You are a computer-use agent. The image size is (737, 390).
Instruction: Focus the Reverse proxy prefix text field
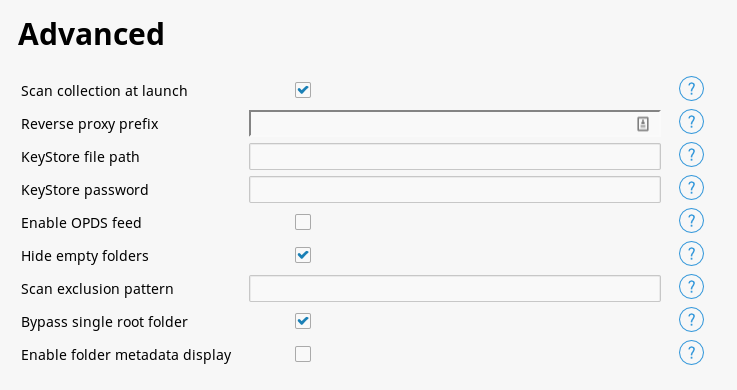pyautogui.click(x=455, y=124)
